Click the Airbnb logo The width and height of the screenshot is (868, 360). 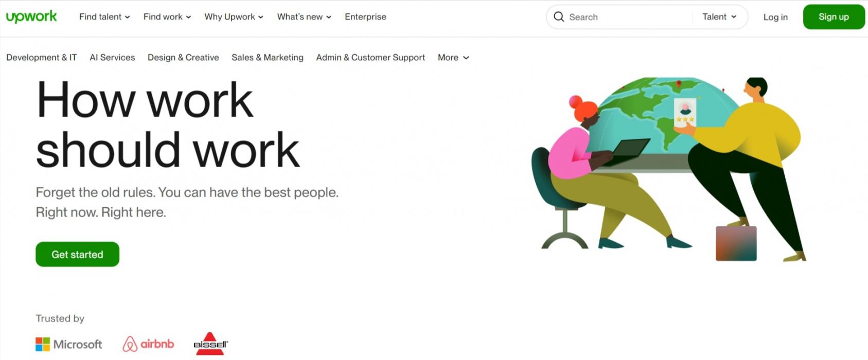(148, 344)
